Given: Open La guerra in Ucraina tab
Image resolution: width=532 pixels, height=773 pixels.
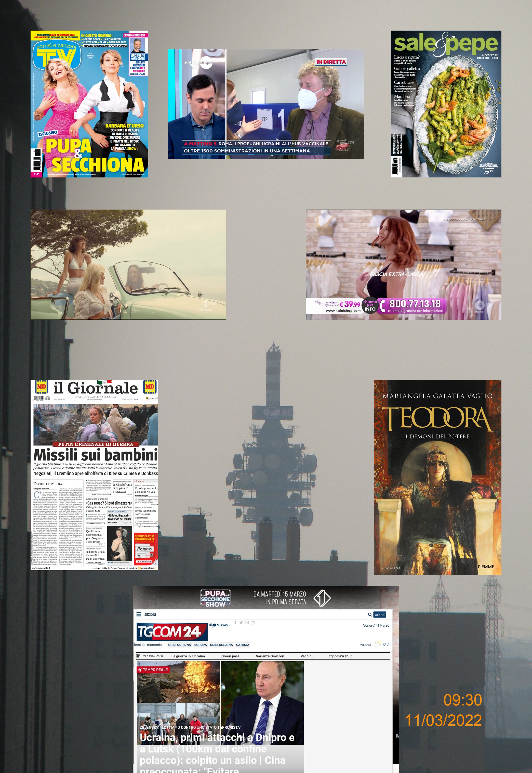Looking at the screenshot, I should coord(188,656).
